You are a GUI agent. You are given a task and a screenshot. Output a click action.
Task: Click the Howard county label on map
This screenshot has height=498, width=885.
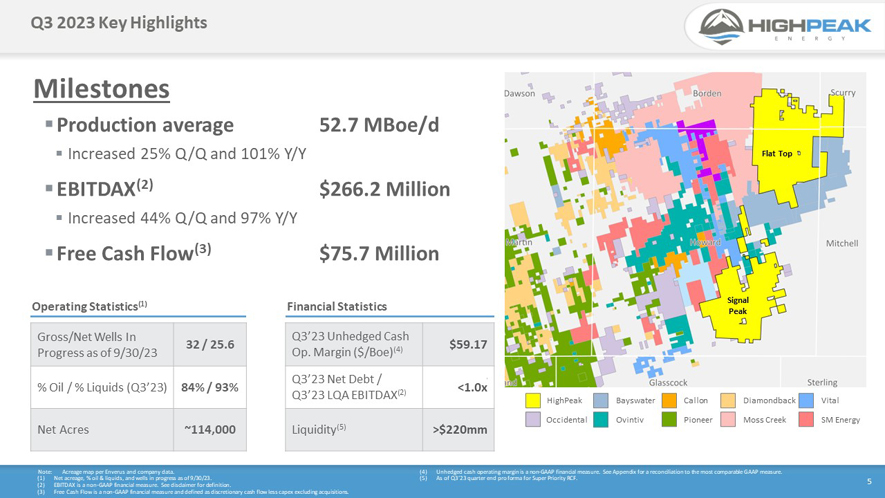pyautogui.click(x=706, y=242)
